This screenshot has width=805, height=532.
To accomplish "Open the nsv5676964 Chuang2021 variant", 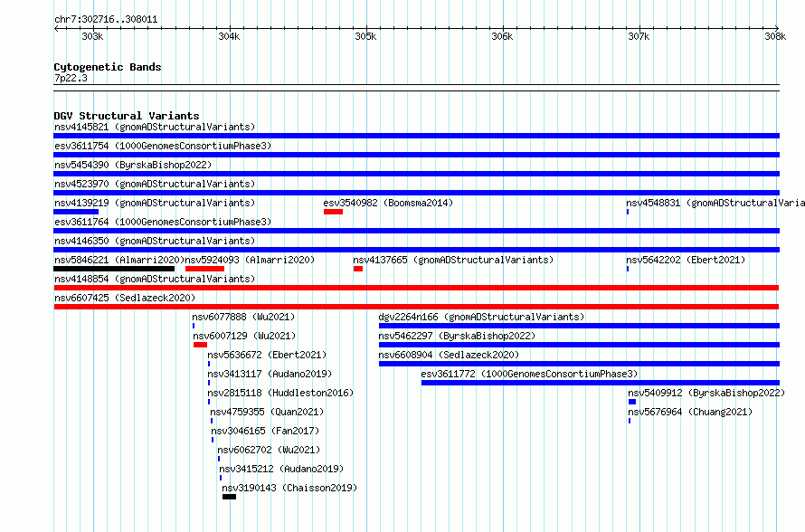I will point(690,412).
